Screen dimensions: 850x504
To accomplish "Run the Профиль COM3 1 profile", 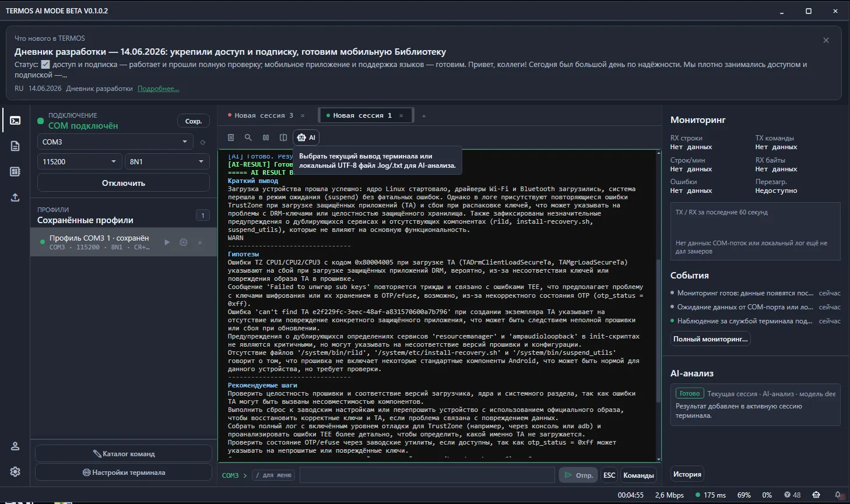I will [167, 242].
